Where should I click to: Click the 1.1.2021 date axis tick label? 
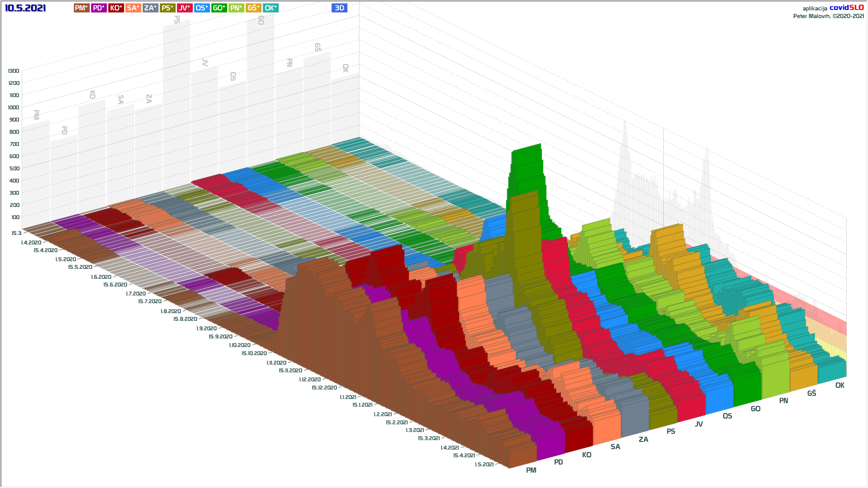(x=348, y=397)
